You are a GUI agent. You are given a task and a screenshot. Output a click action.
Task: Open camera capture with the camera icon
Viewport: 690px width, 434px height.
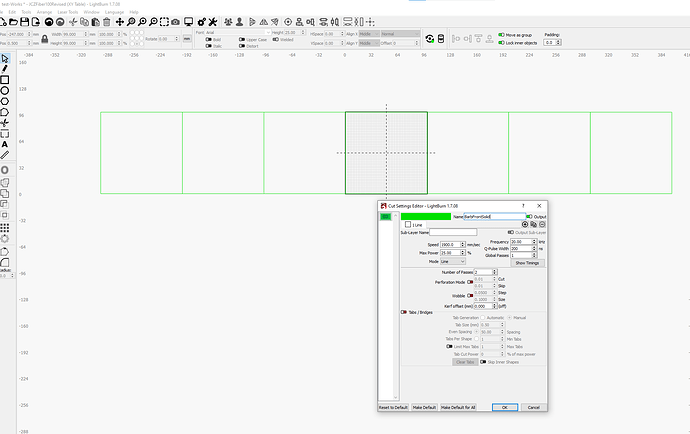point(175,22)
